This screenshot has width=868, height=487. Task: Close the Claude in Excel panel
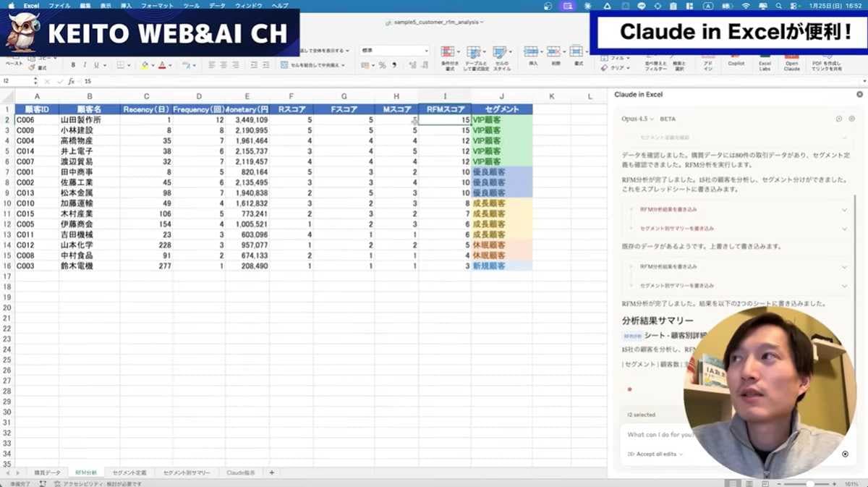859,95
